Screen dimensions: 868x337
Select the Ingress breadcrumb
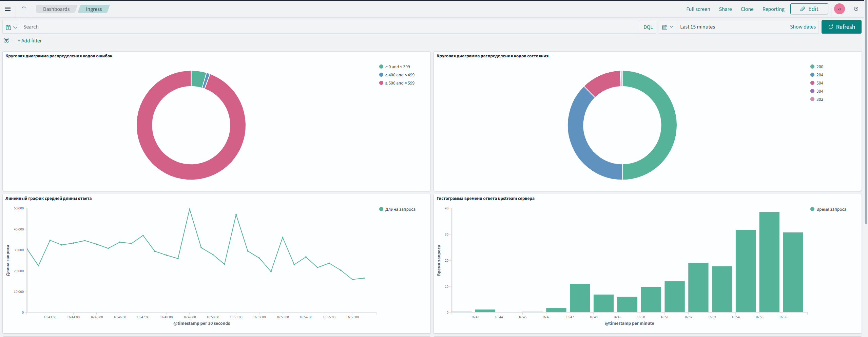[94, 9]
